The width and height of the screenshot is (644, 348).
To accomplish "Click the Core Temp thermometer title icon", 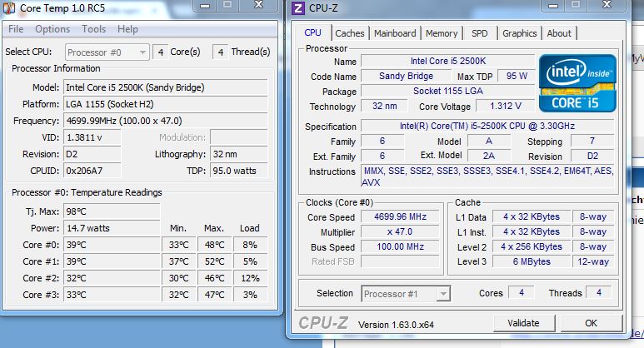I will (9, 7).
